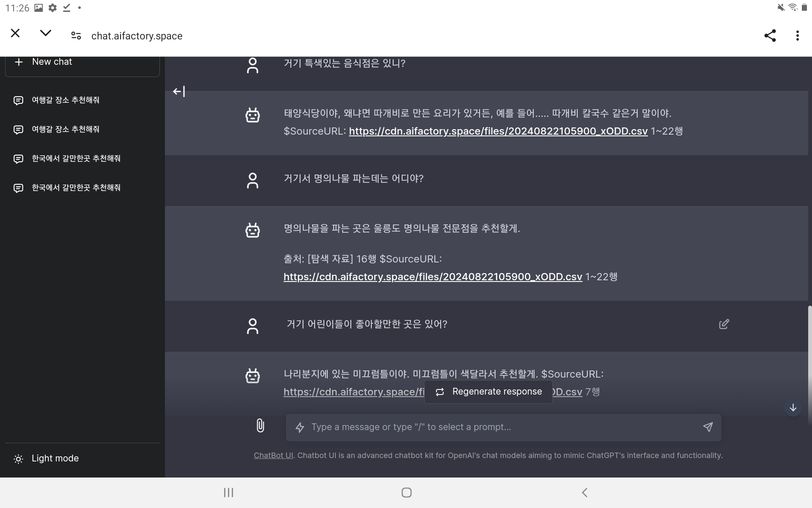The width and height of the screenshot is (812, 508).
Task: Collapse sidebar with the arrow icon
Action: click(179, 91)
